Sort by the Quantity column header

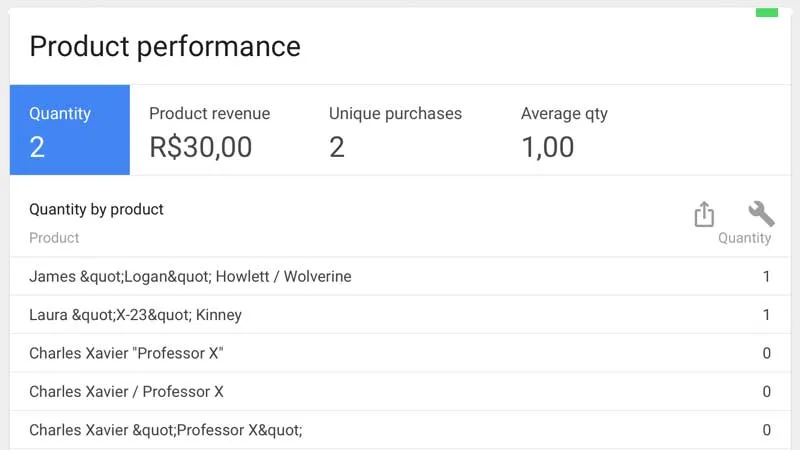pos(744,238)
